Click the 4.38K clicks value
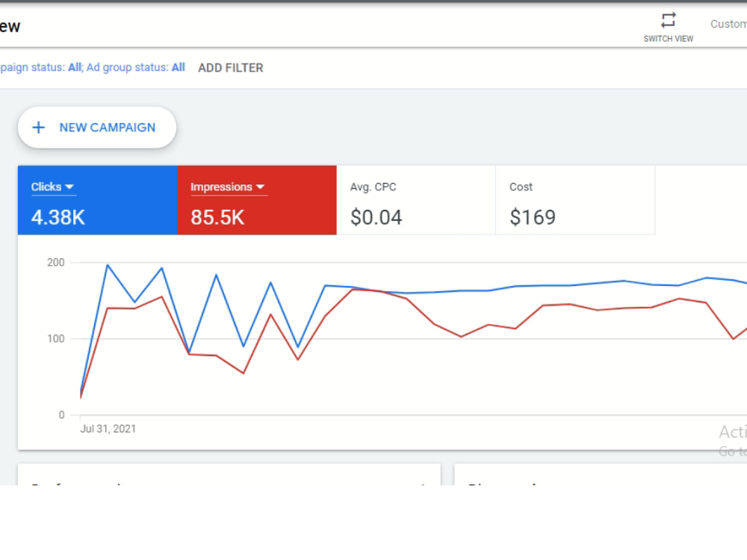This screenshot has width=747, height=560. point(58,217)
